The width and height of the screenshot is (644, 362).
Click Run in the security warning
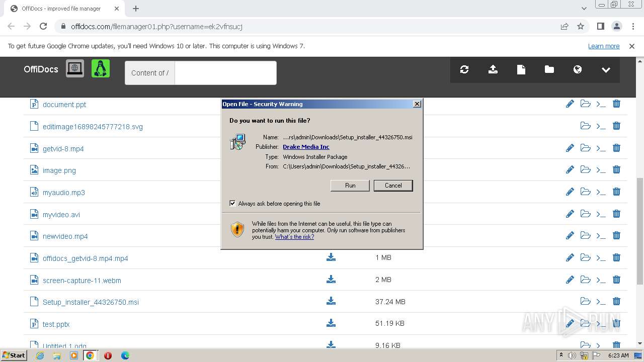click(x=350, y=186)
